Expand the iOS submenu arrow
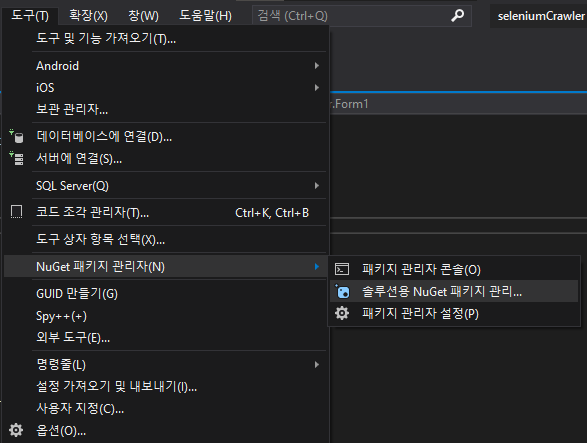The width and height of the screenshot is (587, 443). coord(317,87)
